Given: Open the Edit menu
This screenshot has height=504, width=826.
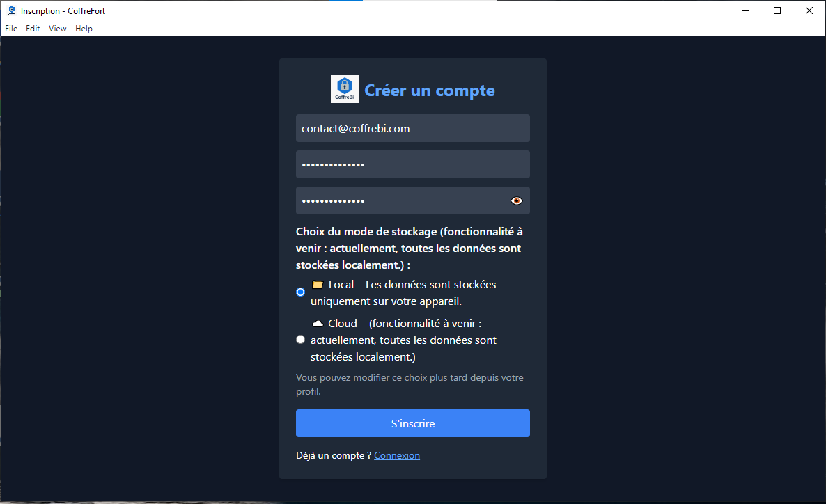Looking at the screenshot, I should pyautogui.click(x=33, y=29).
